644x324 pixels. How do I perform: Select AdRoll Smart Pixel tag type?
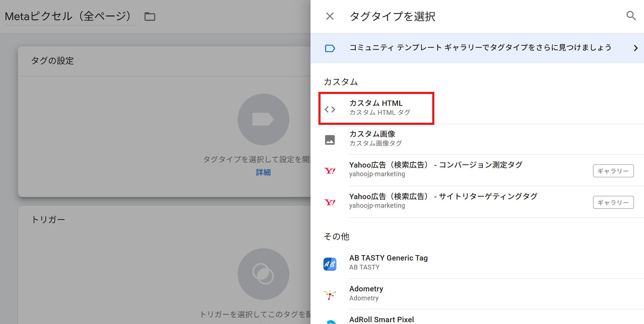[381, 319]
